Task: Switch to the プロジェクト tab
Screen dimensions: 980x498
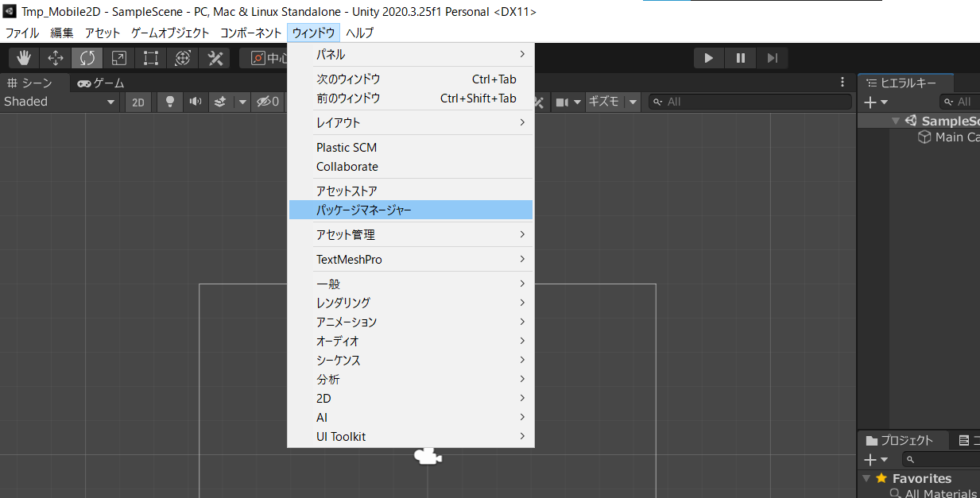Action: [901, 440]
